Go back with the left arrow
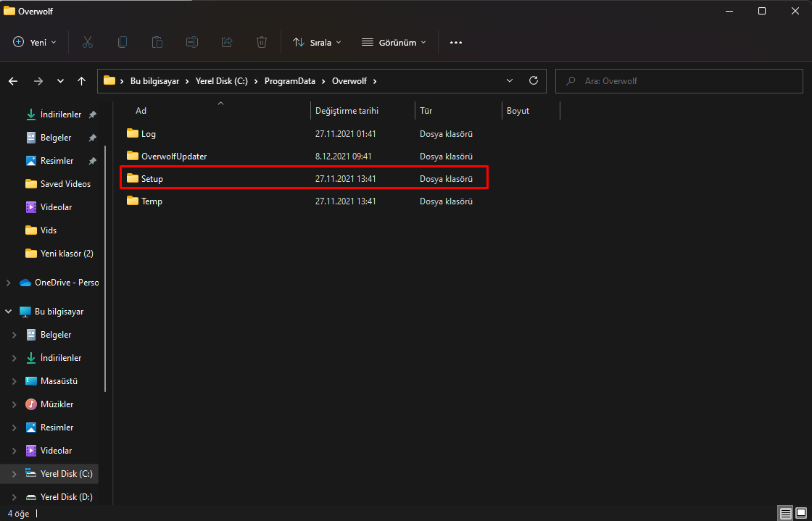 coord(13,81)
